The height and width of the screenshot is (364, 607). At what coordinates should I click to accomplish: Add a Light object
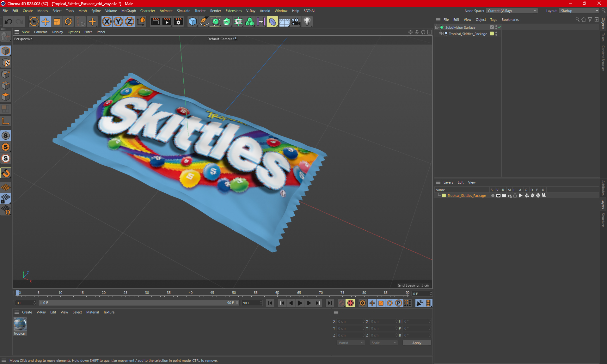point(307,21)
